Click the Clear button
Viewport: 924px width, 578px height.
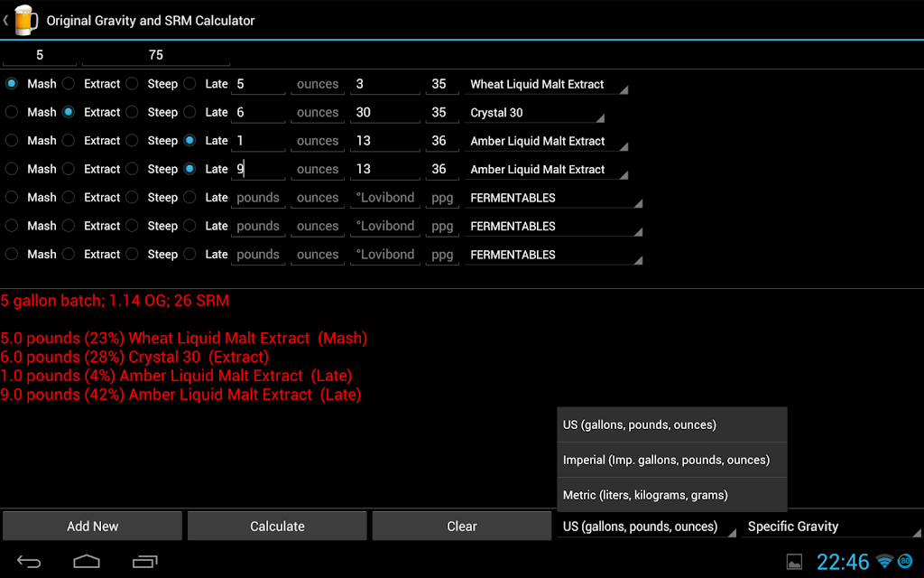pyautogui.click(x=462, y=527)
